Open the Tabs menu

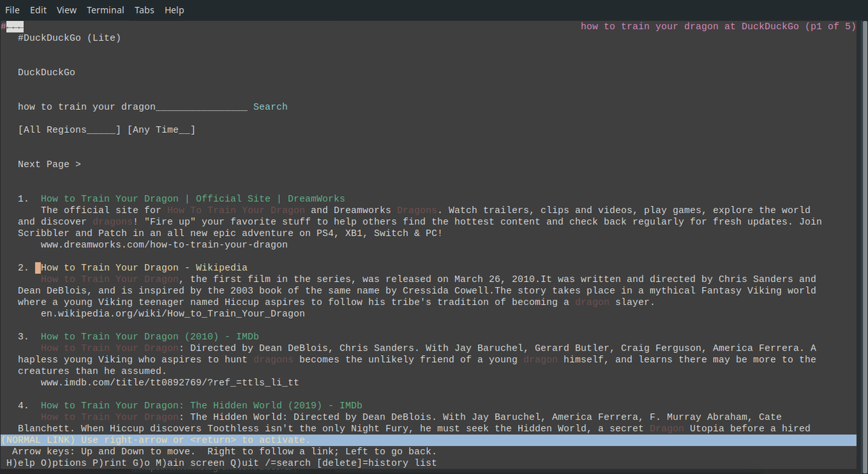(144, 10)
